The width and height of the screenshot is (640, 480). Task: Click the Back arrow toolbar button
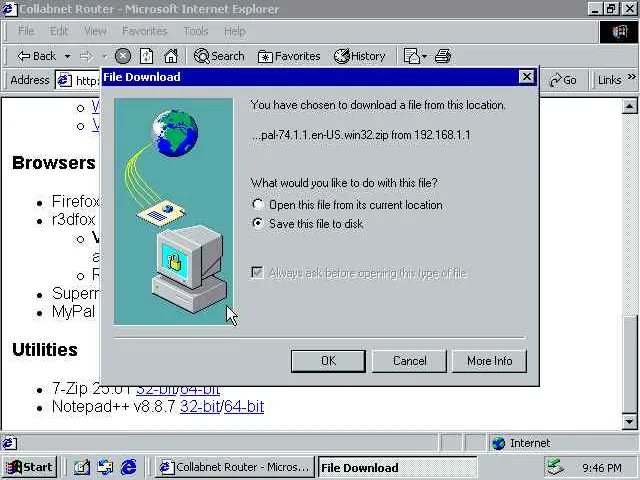point(37,56)
